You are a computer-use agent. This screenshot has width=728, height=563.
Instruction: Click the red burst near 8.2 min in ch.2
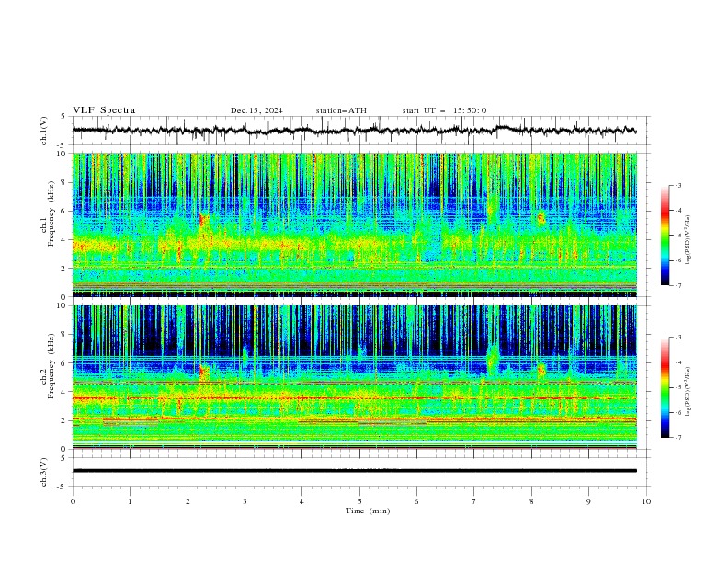tap(540, 370)
